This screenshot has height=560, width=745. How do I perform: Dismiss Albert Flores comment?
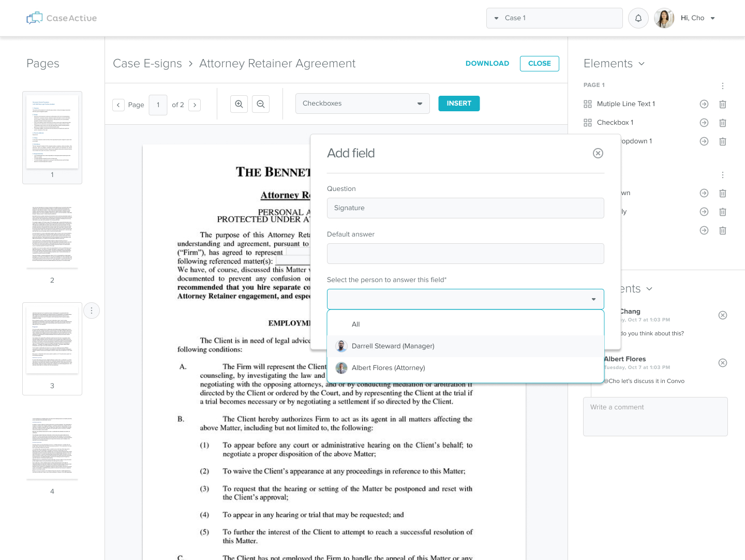pyautogui.click(x=723, y=363)
